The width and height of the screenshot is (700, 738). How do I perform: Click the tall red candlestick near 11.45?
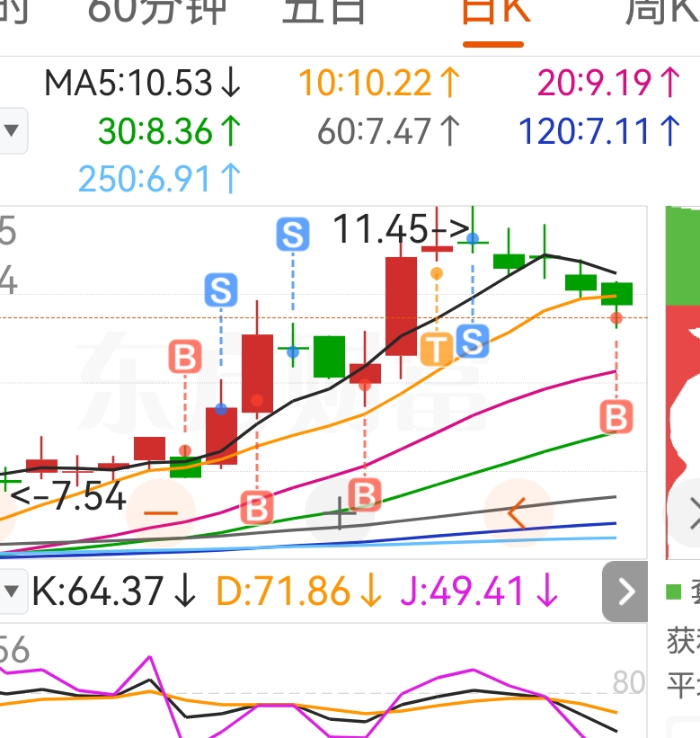tap(401, 306)
